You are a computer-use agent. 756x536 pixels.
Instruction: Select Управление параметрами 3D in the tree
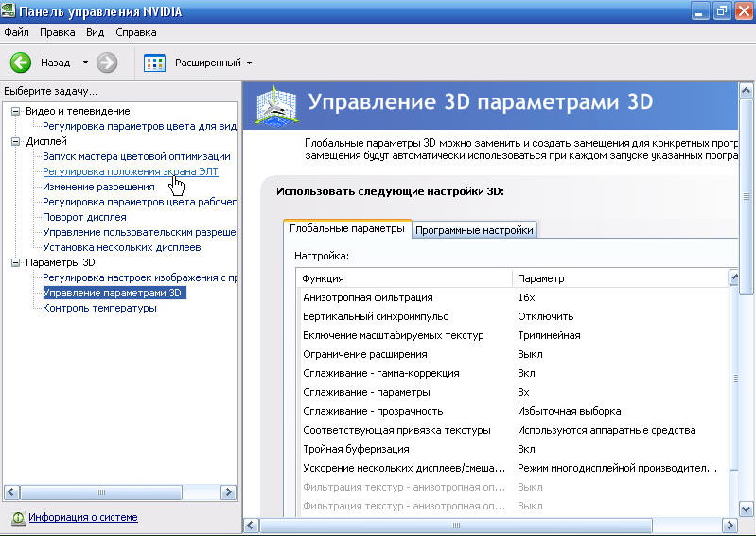114,293
